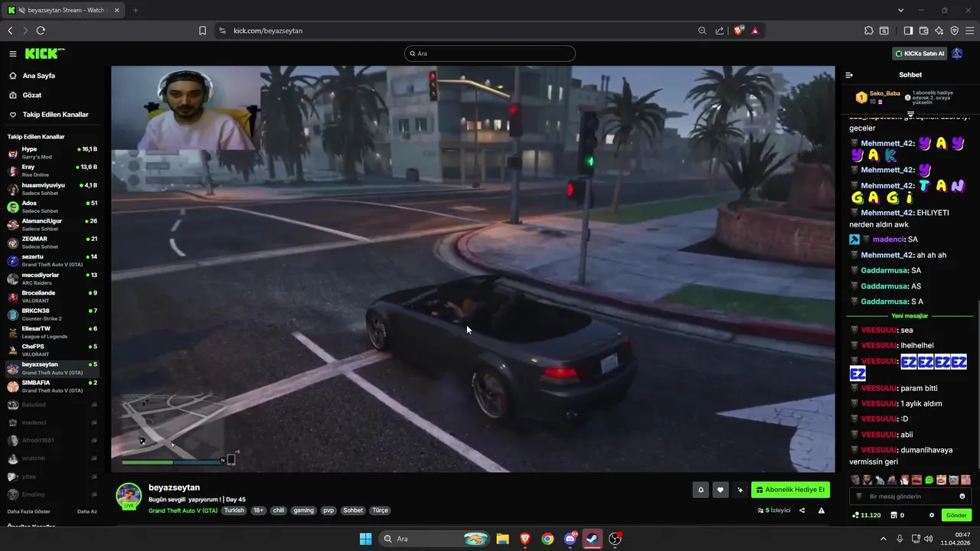Viewport: 980px width, 551px height.
Task: Open new browser tab
Action: point(136,10)
